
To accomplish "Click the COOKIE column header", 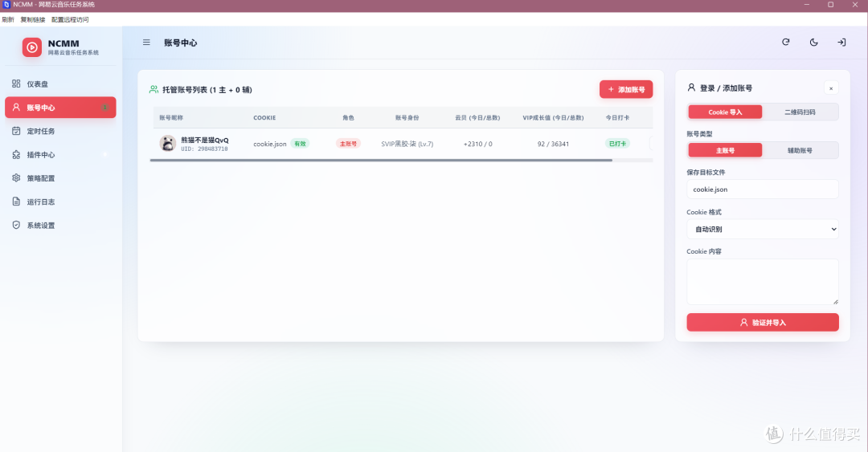I will [x=264, y=118].
